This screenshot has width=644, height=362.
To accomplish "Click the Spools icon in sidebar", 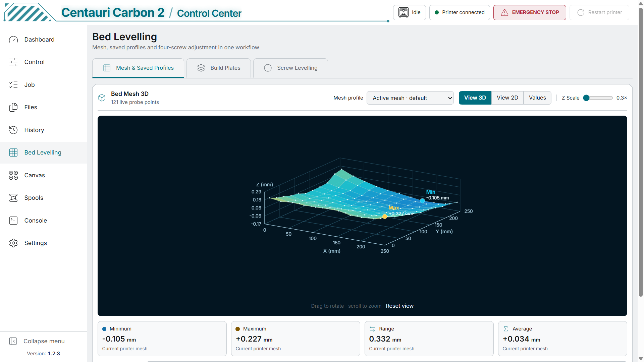I will click(13, 198).
